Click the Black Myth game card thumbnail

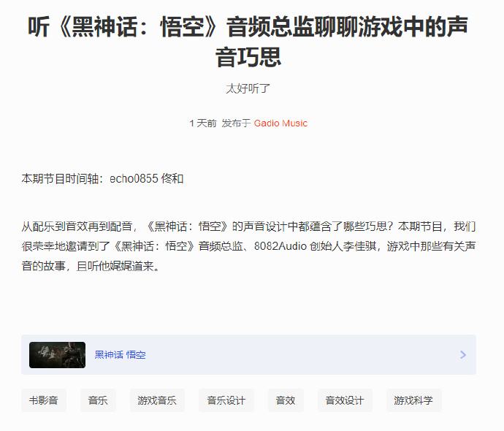tap(57, 355)
